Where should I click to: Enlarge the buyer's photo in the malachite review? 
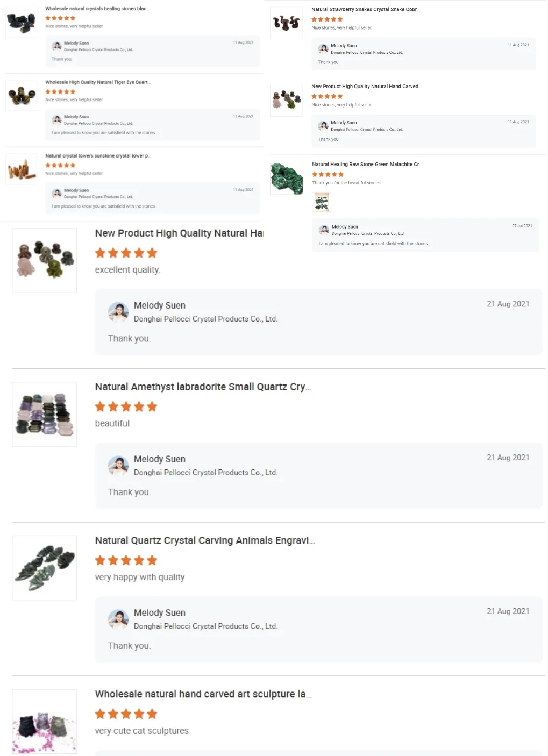(x=322, y=202)
